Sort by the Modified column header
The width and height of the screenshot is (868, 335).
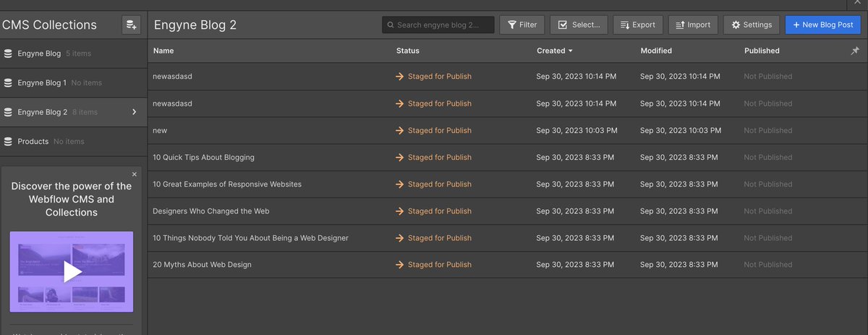[x=656, y=51]
